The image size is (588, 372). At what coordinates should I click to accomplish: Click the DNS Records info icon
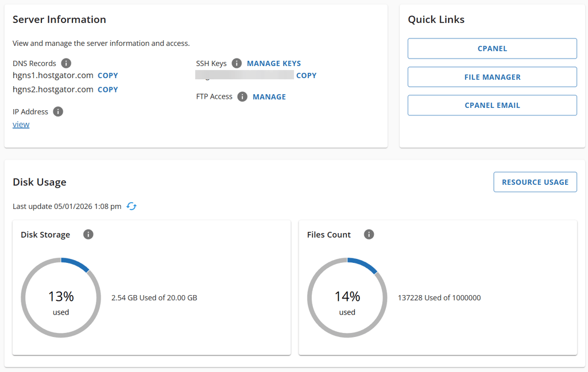tap(66, 63)
